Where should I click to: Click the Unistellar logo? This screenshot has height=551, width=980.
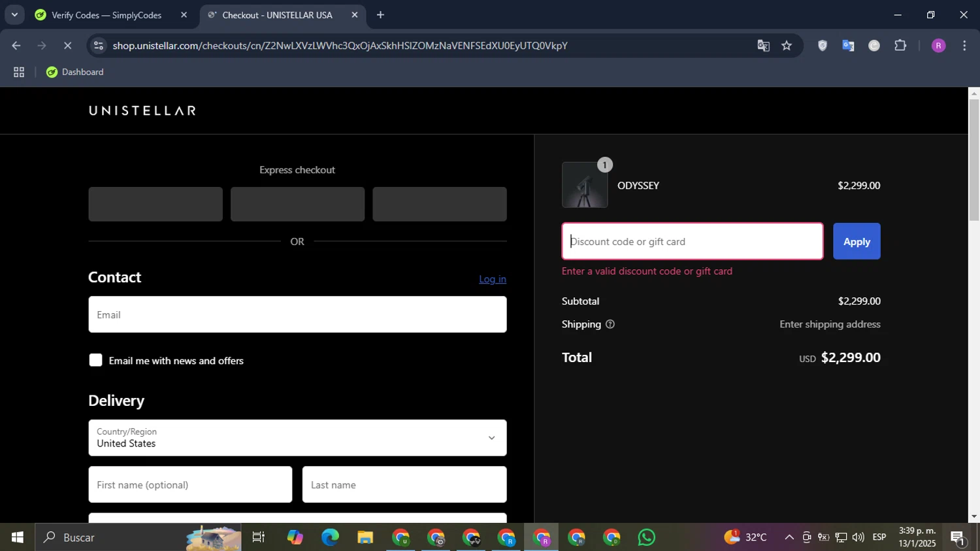click(x=142, y=110)
